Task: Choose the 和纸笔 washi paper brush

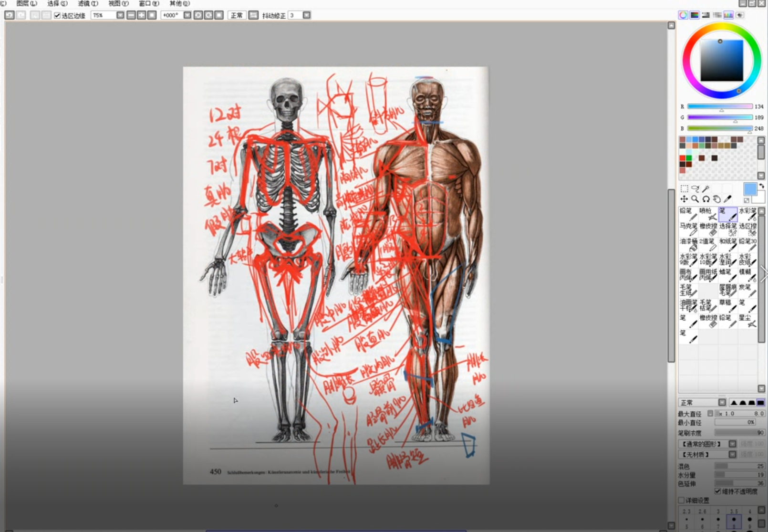Action: 728,244
